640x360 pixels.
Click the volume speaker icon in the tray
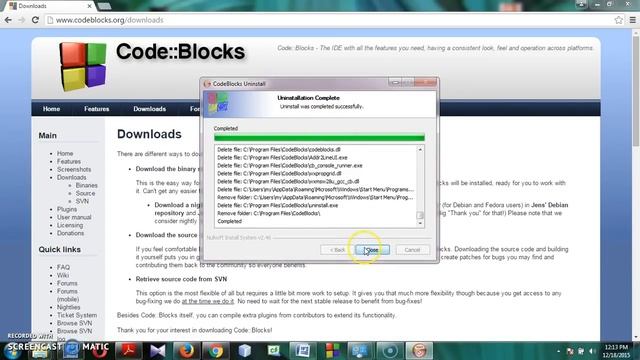click(592, 351)
